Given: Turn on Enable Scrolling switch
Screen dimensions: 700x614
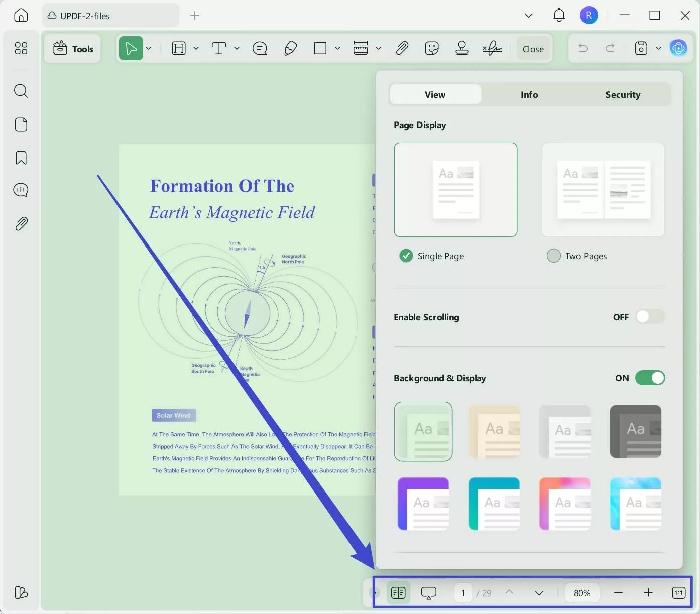Looking at the screenshot, I should click(x=650, y=317).
